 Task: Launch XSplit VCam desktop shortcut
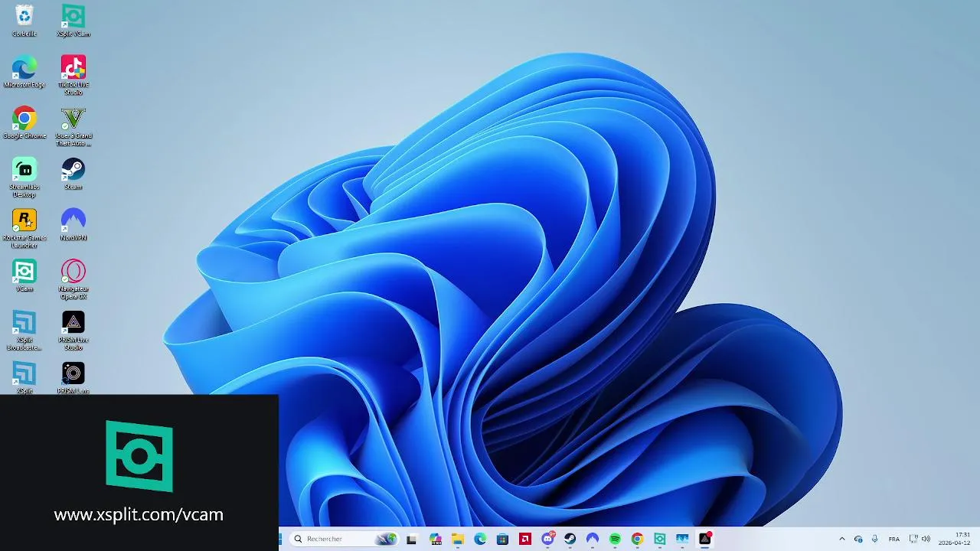pos(73,21)
